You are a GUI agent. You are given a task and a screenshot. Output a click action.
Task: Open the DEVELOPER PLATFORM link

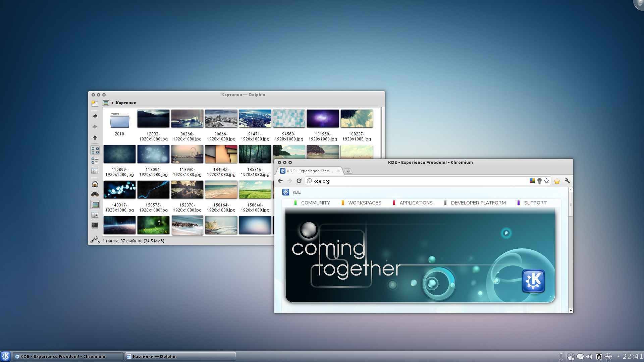pos(478,203)
